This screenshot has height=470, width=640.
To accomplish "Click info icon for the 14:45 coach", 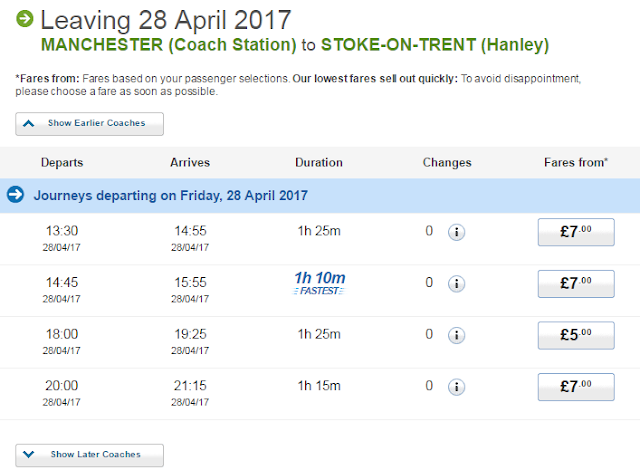I will (456, 283).
